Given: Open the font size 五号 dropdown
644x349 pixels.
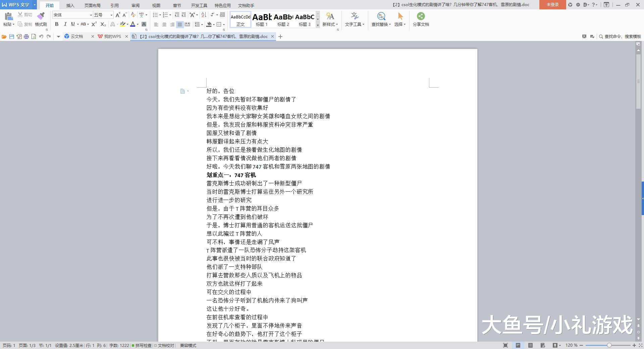Looking at the screenshot, I should point(111,15).
